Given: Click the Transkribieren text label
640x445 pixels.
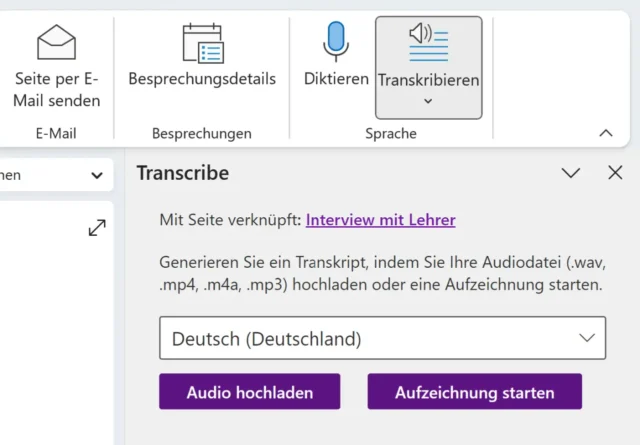Looking at the screenshot, I should point(428,80).
